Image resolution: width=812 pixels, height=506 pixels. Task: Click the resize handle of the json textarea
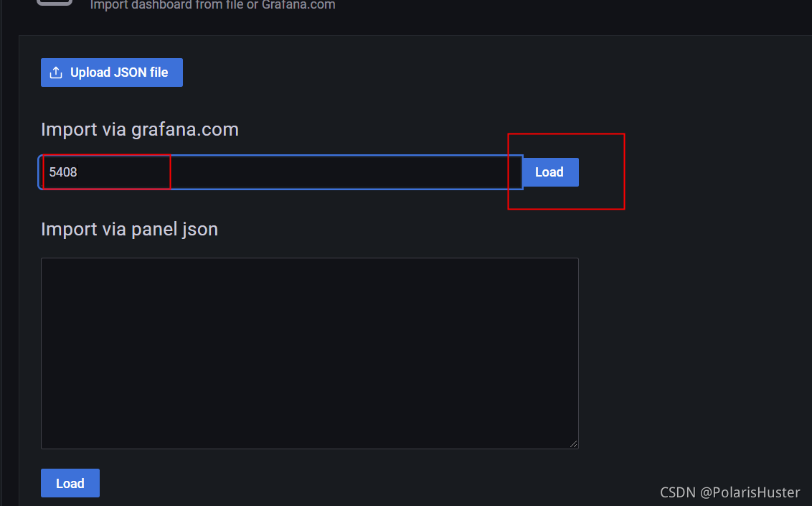point(575,444)
